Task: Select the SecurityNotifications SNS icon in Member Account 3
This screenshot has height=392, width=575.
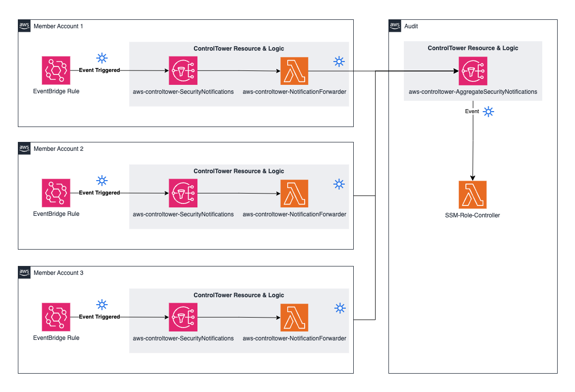Action: pyautogui.click(x=183, y=317)
